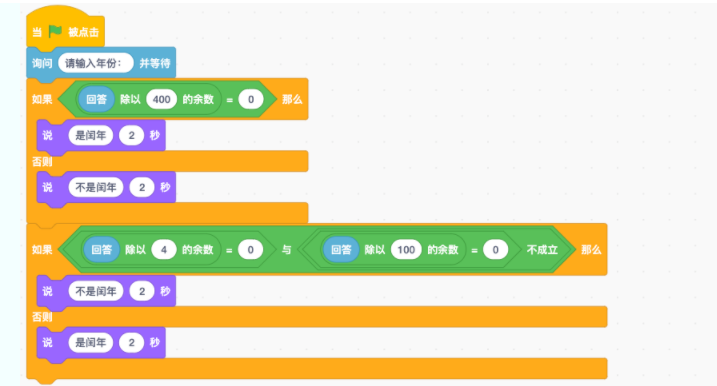Click the 回答 reporter in the divide-by-4 block
This screenshot has width=717, height=386.
pyautogui.click(x=102, y=250)
